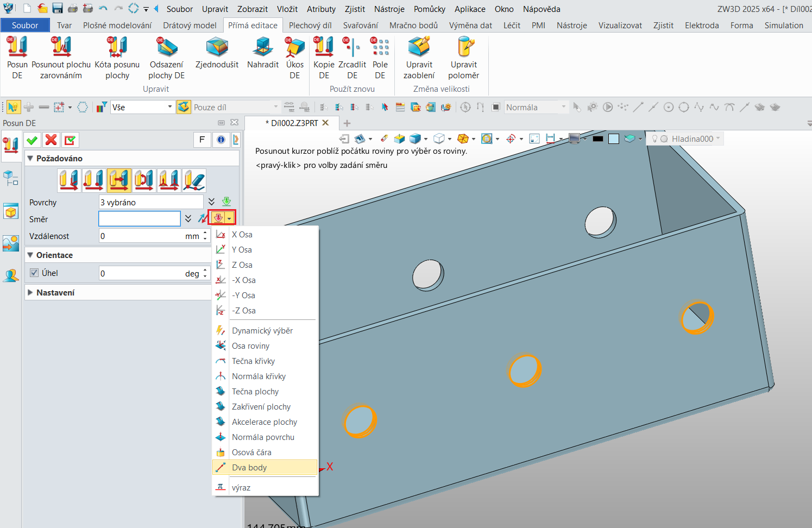Screen dimensions: 812x528
Task: Click the Posunout plochu zarovnáním tool
Action: 61,58
